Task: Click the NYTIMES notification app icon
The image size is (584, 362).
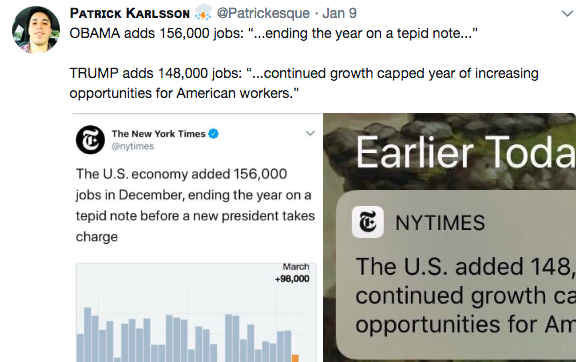Action: pyautogui.click(x=368, y=222)
